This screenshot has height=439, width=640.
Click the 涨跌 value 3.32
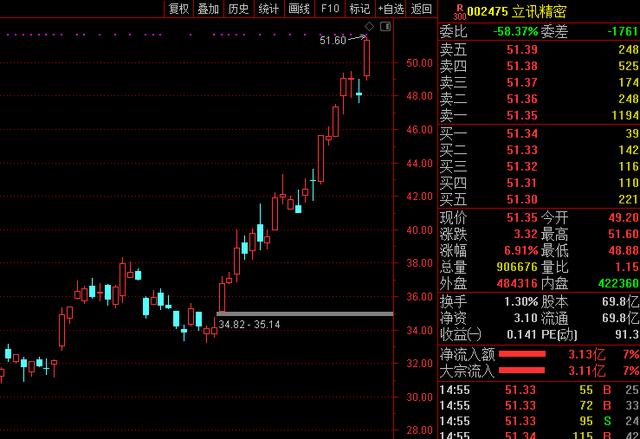(525, 234)
